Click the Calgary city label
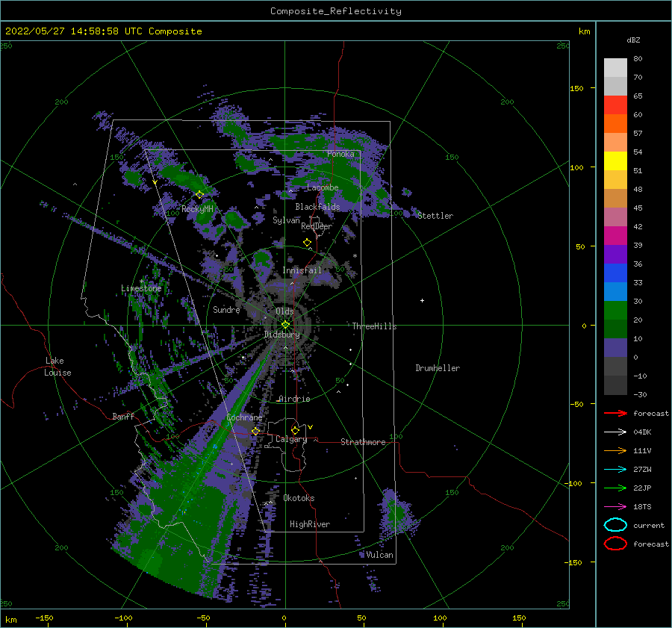This screenshot has height=628, width=672. pos(291,439)
